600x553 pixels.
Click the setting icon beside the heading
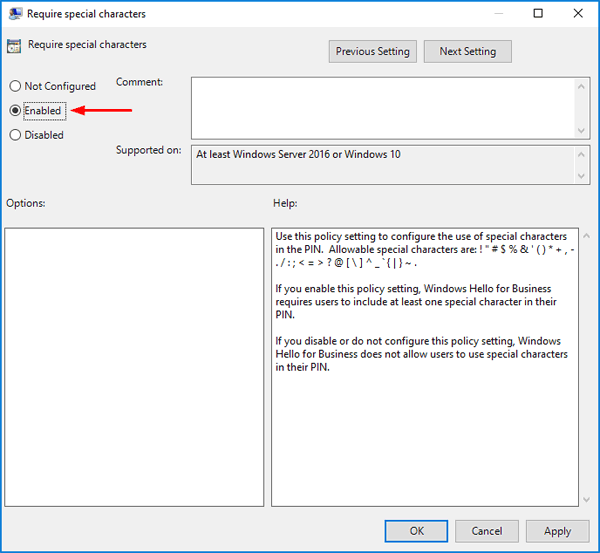[x=15, y=45]
